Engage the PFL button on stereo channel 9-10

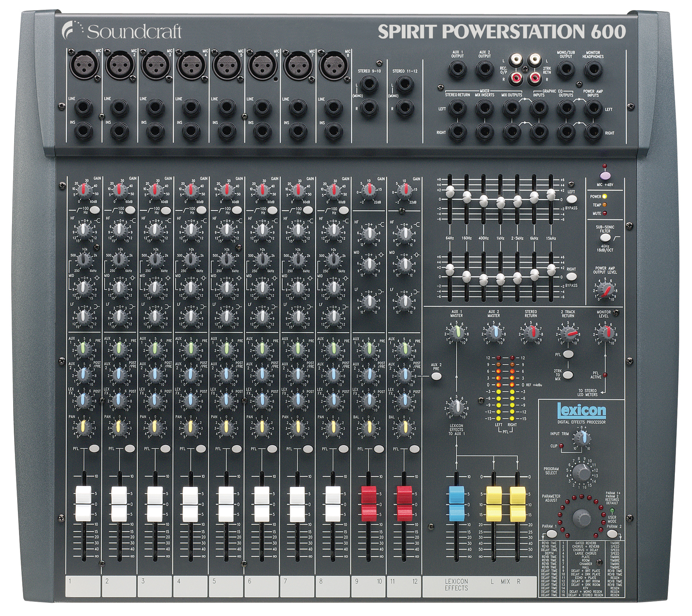pyautogui.click(x=379, y=448)
